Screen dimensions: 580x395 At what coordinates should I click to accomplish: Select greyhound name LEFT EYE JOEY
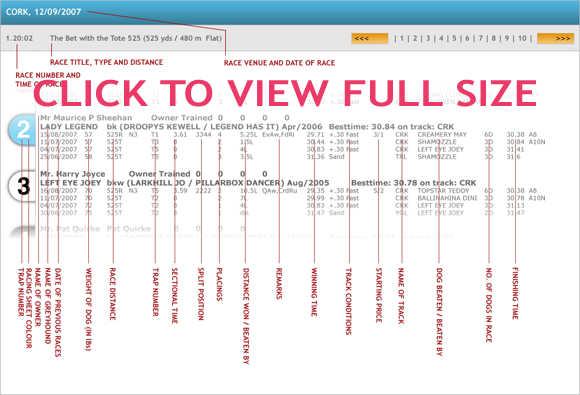pos(71,183)
